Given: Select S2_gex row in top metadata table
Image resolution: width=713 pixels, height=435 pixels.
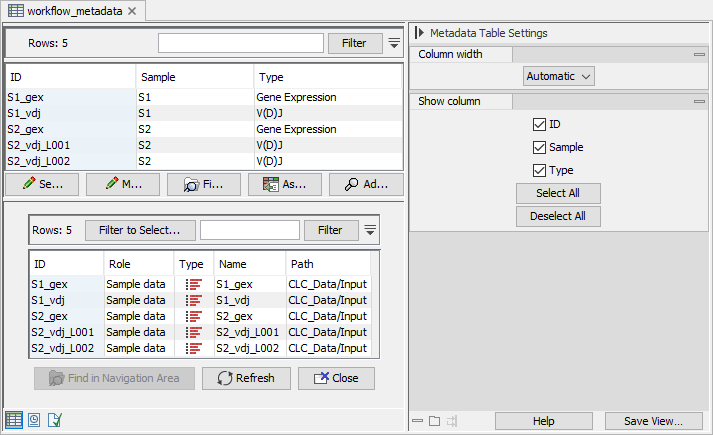Looking at the screenshot, I should (x=204, y=129).
